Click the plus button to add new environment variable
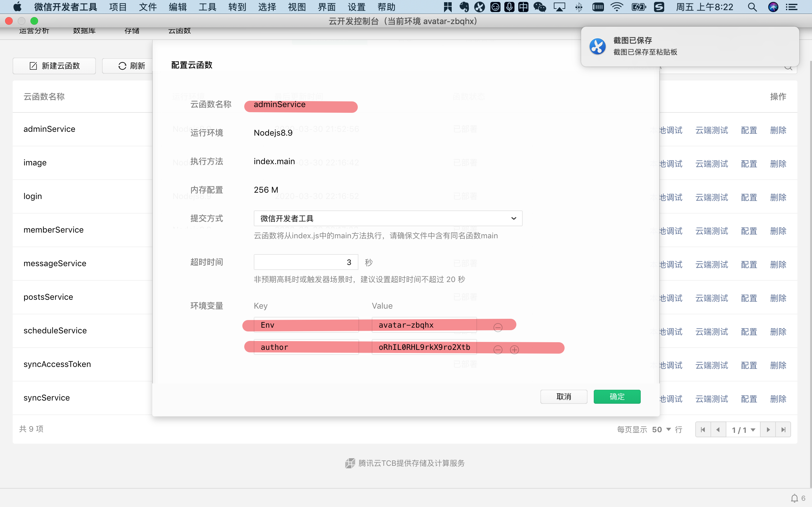This screenshot has width=812, height=507. [514, 348]
